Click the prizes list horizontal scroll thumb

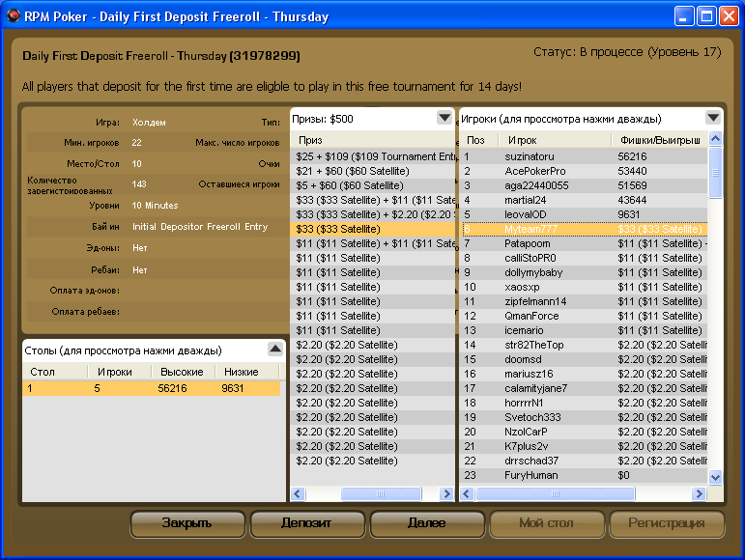381,493
